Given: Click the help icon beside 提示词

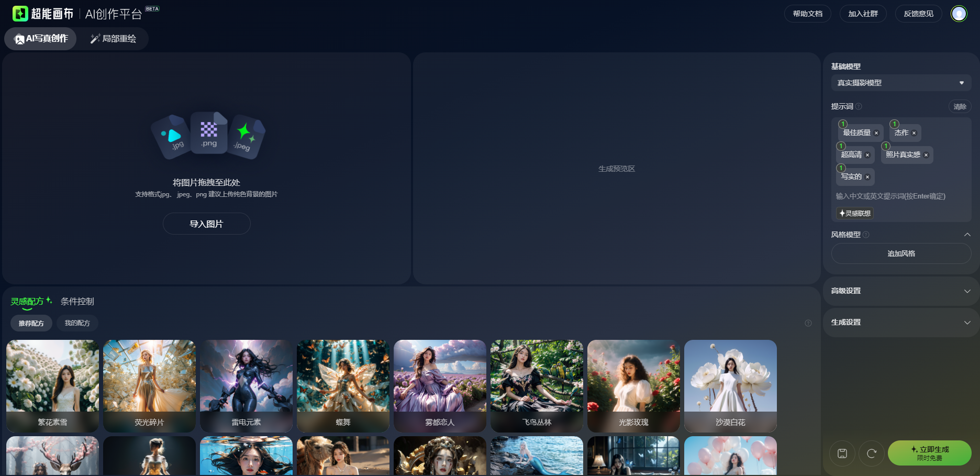Looking at the screenshot, I should tap(859, 106).
